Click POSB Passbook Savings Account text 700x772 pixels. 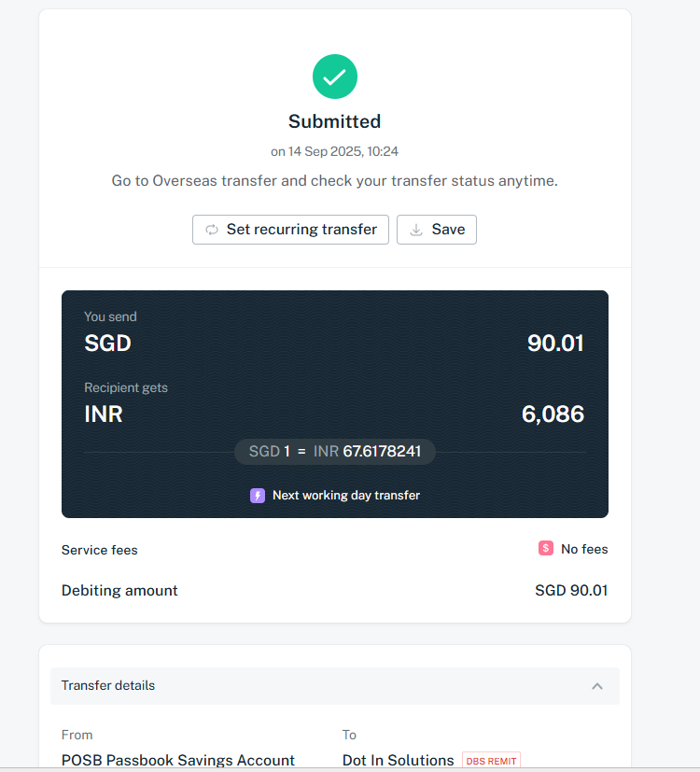177,760
